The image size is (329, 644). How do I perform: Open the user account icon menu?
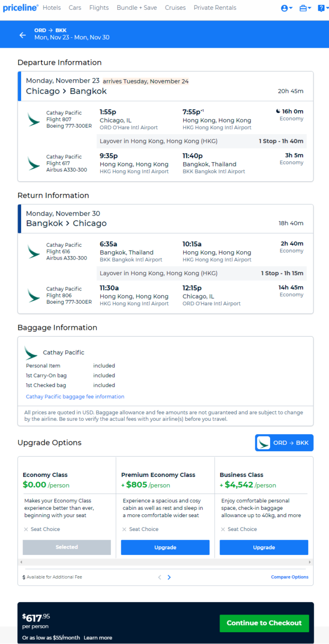[287, 8]
